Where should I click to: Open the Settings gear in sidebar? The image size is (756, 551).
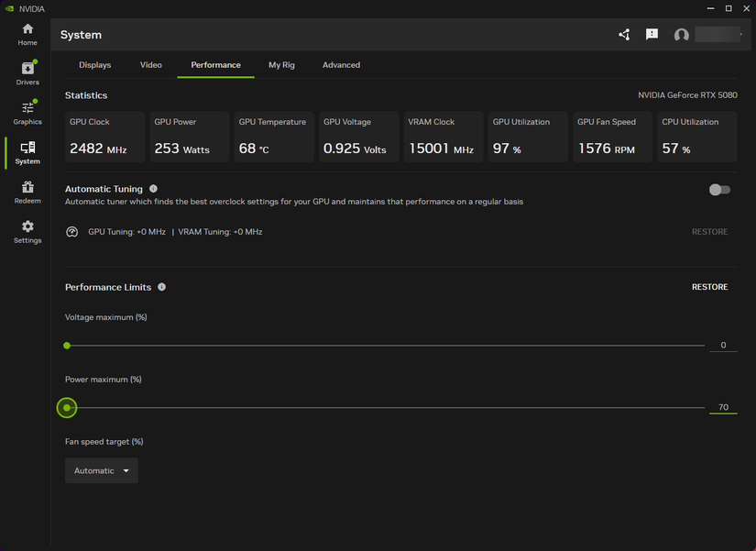click(x=27, y=232)
